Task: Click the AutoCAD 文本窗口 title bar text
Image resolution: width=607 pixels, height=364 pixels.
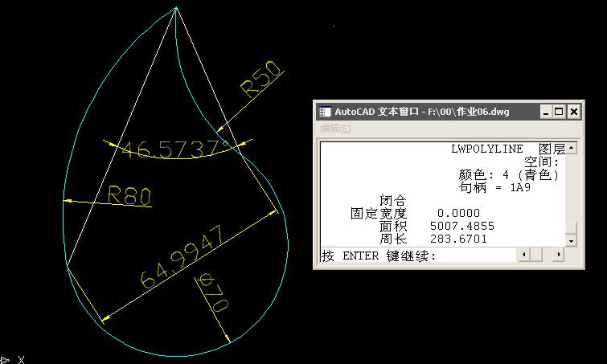Action: [x=421, y=112]
